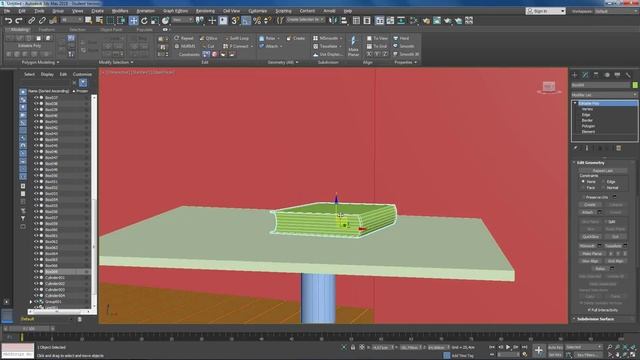Select the Normal constraint radio button

click(604, 187)
